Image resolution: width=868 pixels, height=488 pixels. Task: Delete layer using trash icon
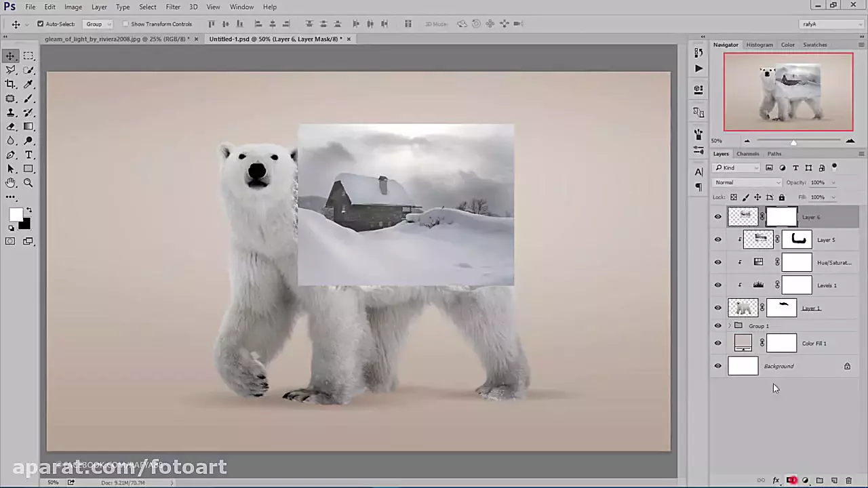pos(848,481)
